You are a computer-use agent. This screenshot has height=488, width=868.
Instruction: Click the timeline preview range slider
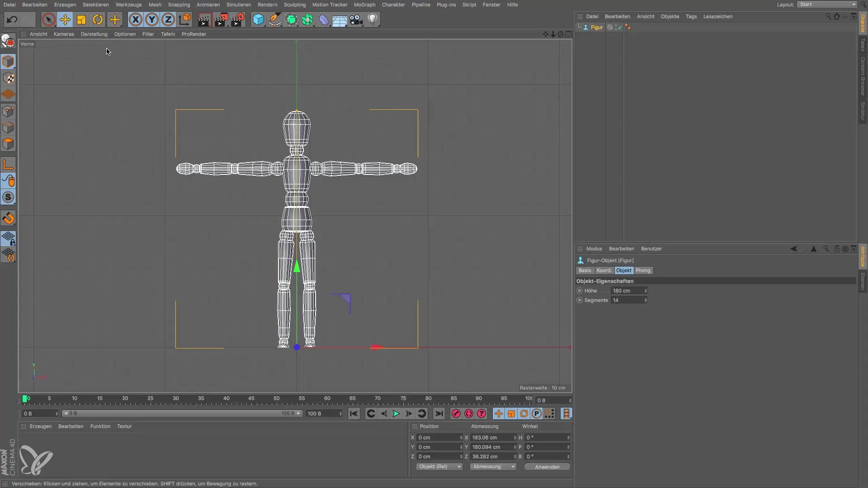182,414
